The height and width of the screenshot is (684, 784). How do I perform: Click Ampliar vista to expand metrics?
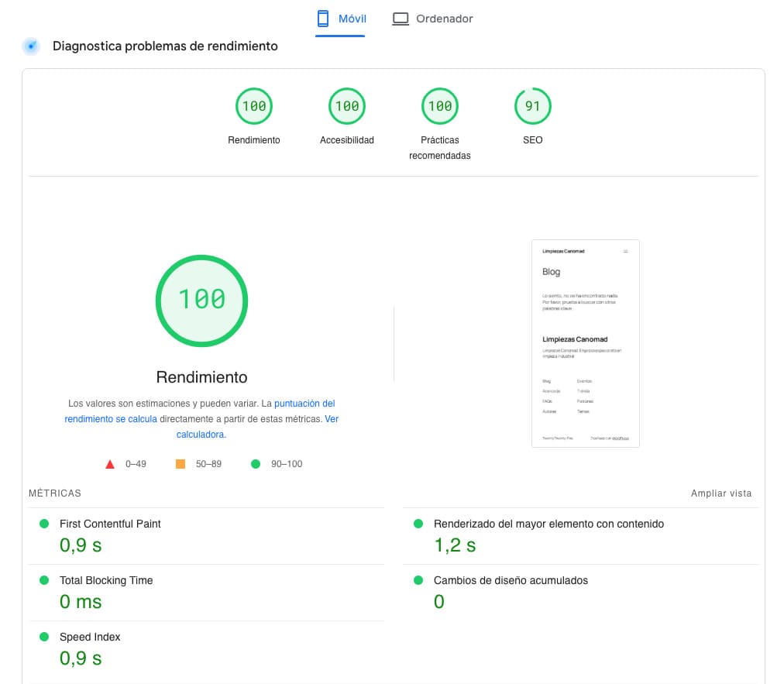pyautogui.click(x=720, y=493)
